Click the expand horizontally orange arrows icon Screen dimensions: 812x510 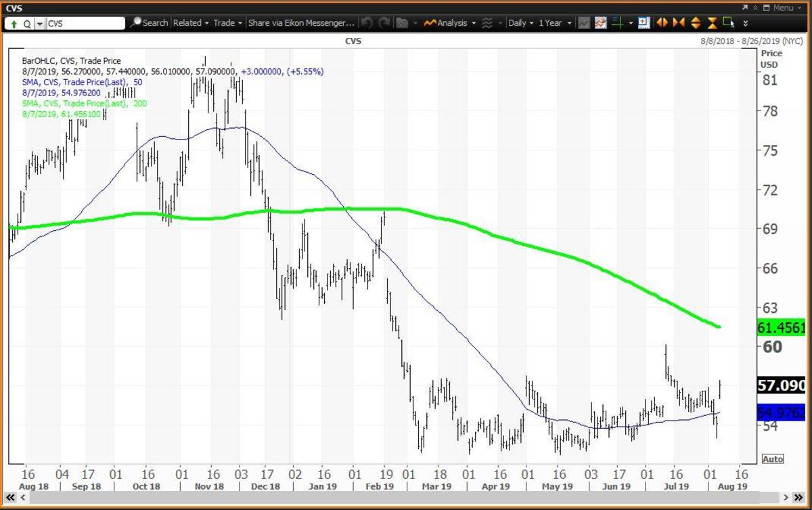point(662,23)
